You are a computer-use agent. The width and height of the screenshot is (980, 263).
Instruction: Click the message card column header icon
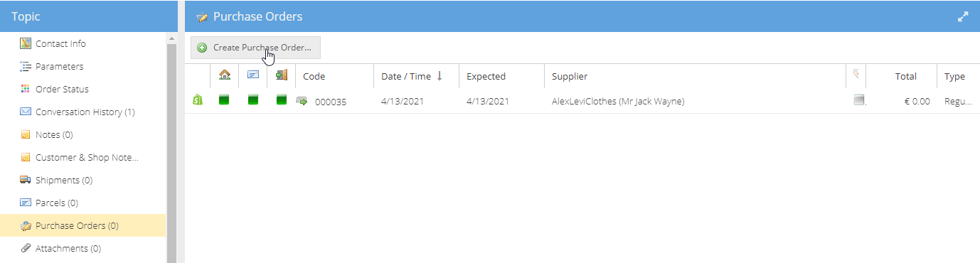coord(252,75)
